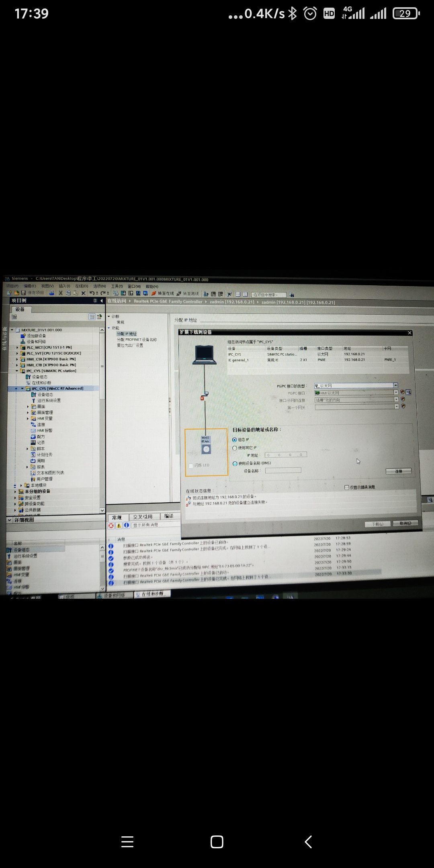Screen dimensions: 434x868
Task: Click the Connect (连接) button
Action: pyautogui.click(x=398, y=471)
